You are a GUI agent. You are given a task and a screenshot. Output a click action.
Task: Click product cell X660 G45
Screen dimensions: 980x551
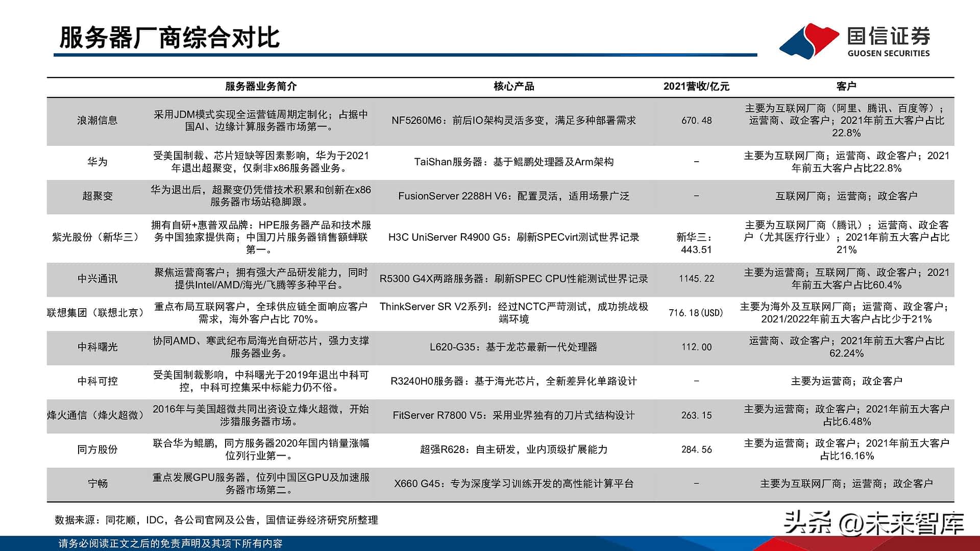tap(513, 484)
